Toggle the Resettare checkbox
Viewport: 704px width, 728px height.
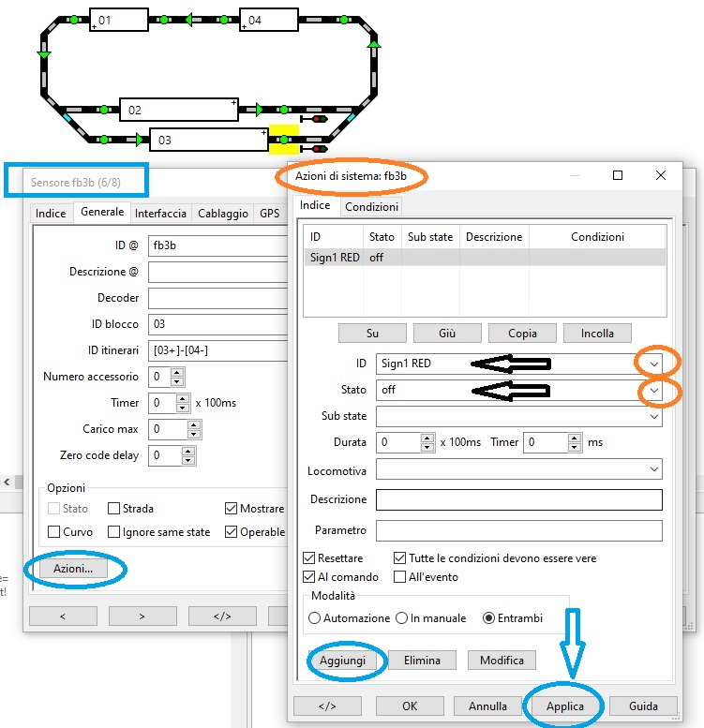pyautogui.click(x=310, y=558)
